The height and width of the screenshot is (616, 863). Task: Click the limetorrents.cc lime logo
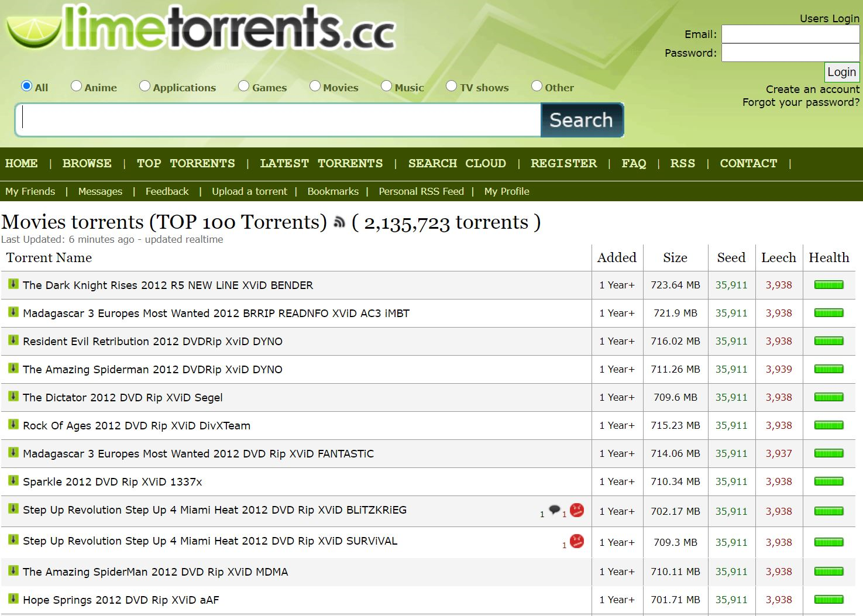(201, 27)
